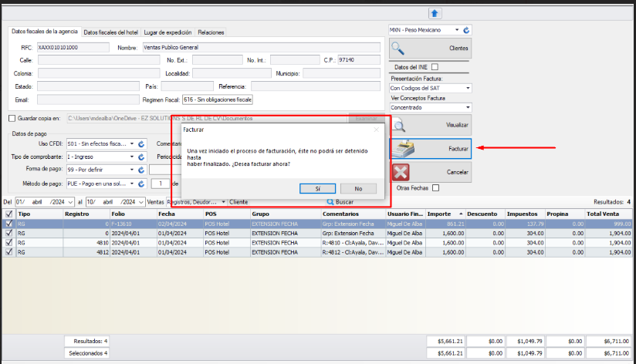
Task: Click the Municipio input field
Action: click(x=341, y=73)
